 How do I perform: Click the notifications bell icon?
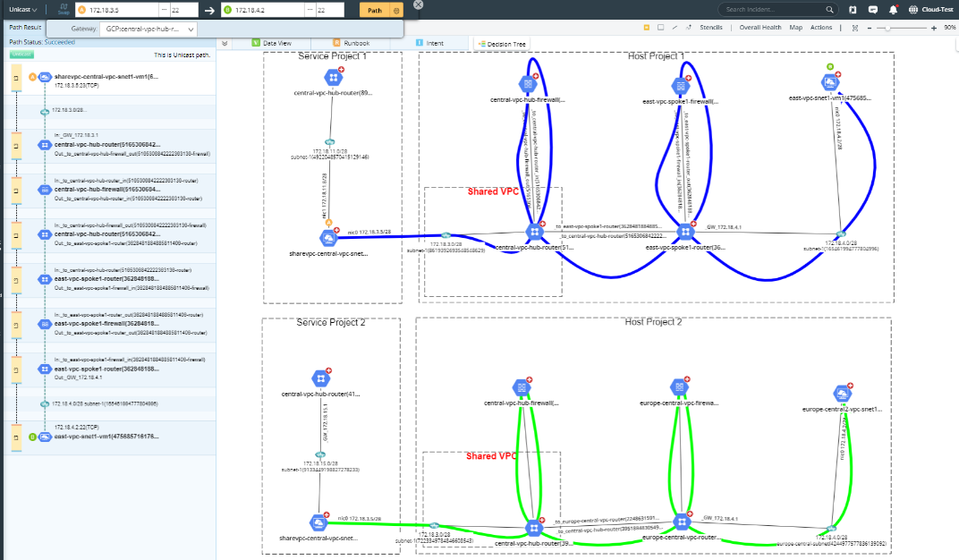click(x=893, y=10)
